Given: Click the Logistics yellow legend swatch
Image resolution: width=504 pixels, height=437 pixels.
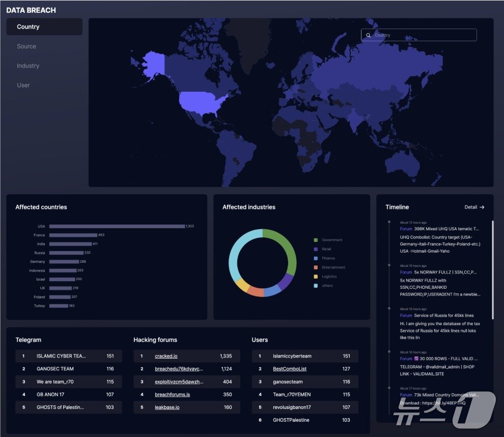Looking at the screenshot, I should (x=316, y=277).
